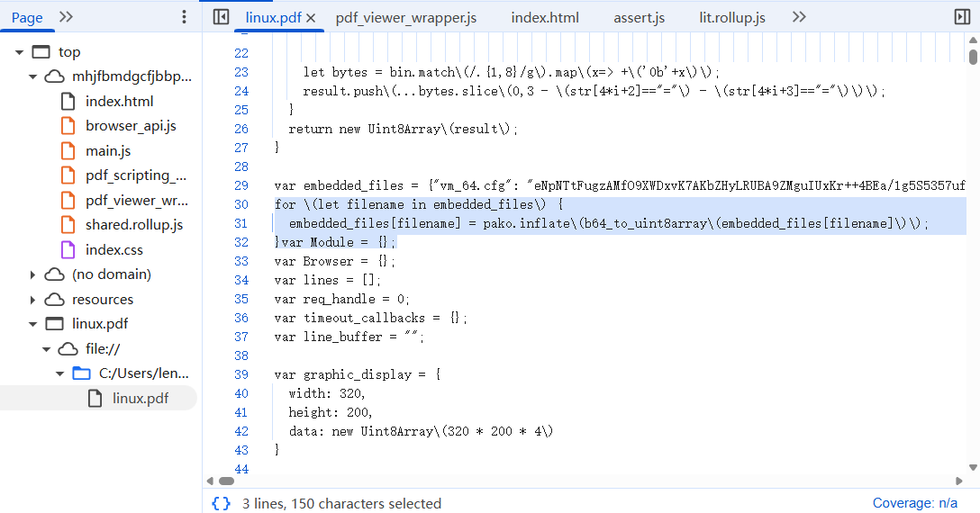This screenshot has width=980, height=513.
Task: Click the 'width: 320,' code line
Action: [x=327, y=393]
